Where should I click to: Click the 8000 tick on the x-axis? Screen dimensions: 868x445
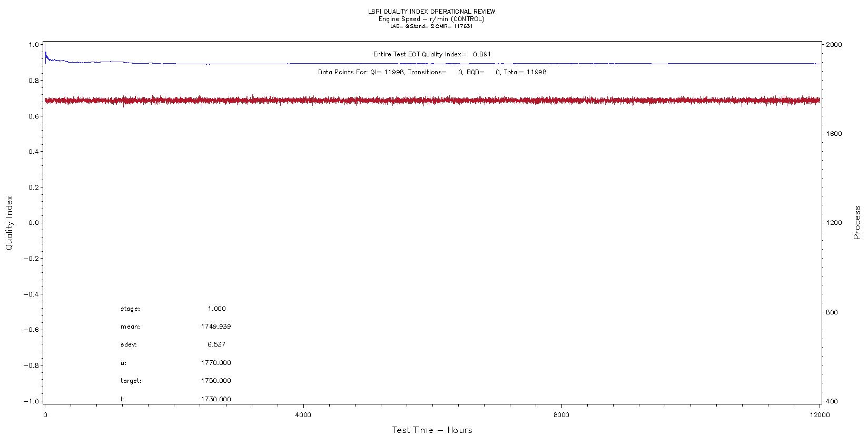[x=561, y=415]
